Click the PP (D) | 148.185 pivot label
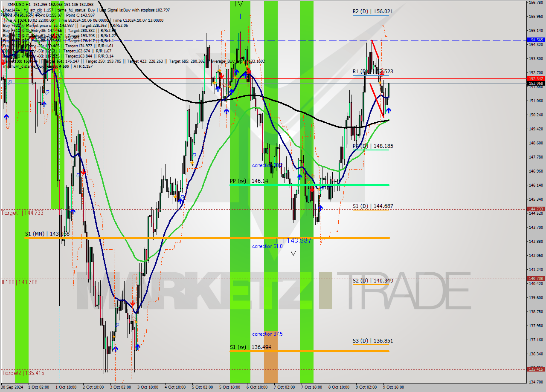Image resolution: width=546 pixels, height=392 pixels. pos(372,146)
